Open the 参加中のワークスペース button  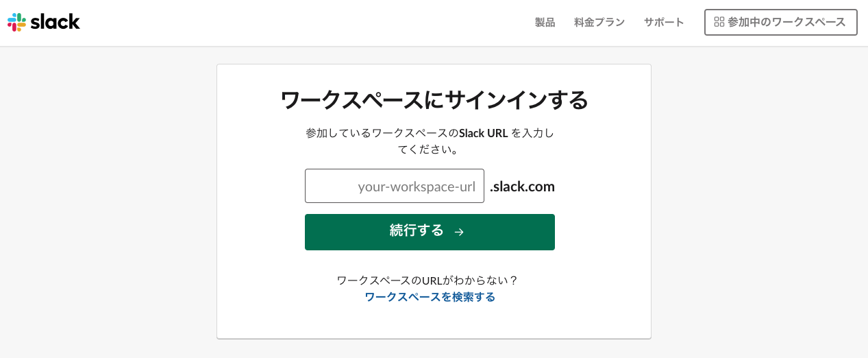(x=780, y=22)
